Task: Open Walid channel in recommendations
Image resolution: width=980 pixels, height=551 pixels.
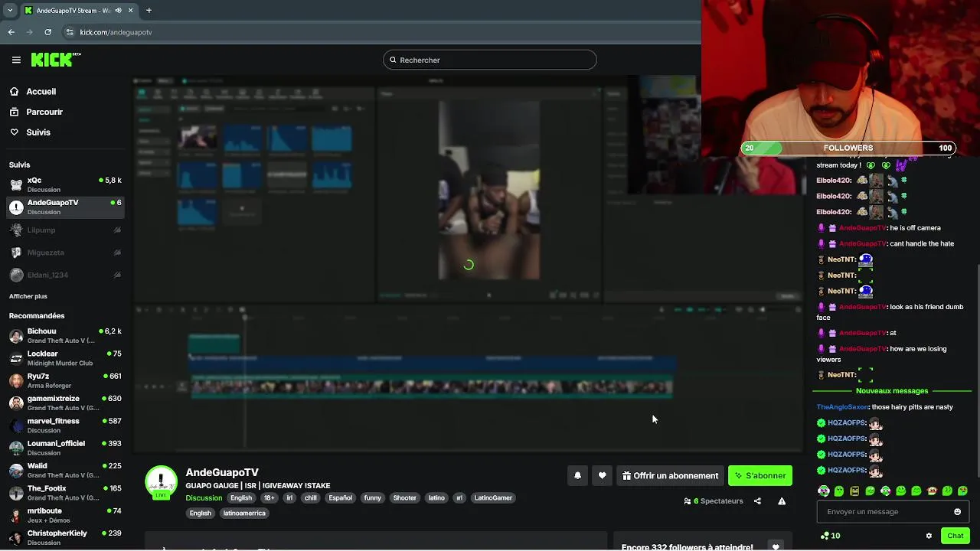Action: pos(64,470)
